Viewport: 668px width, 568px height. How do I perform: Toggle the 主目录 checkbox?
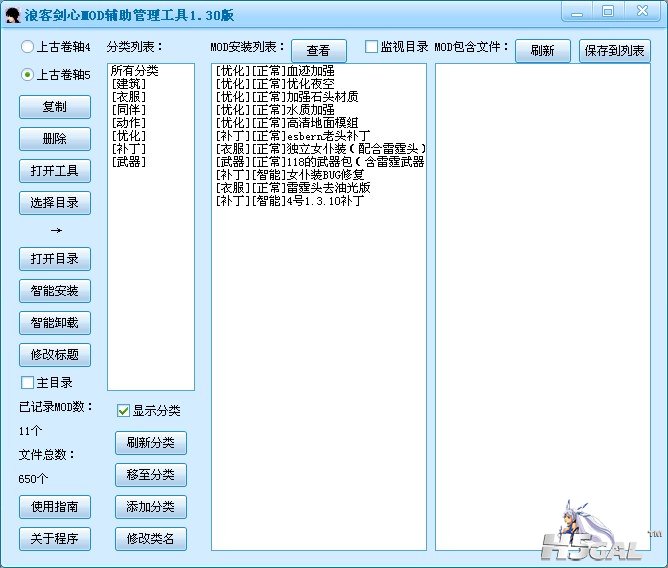point(28,383)
